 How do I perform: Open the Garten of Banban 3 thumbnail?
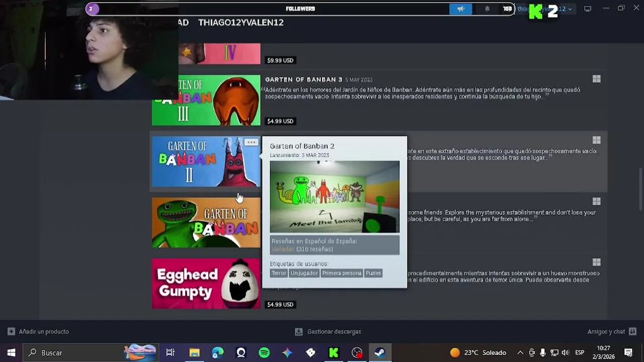(x=206, y=101)
